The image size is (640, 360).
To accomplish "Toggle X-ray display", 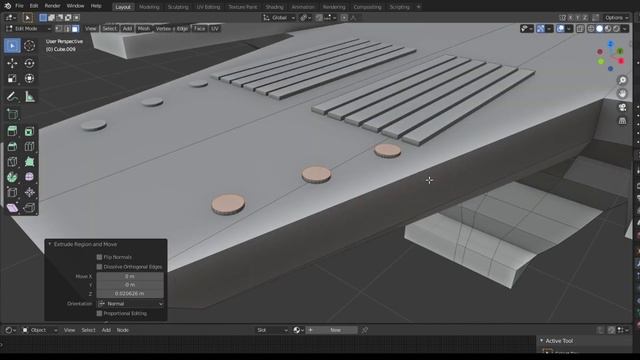I will coord(580,29).
